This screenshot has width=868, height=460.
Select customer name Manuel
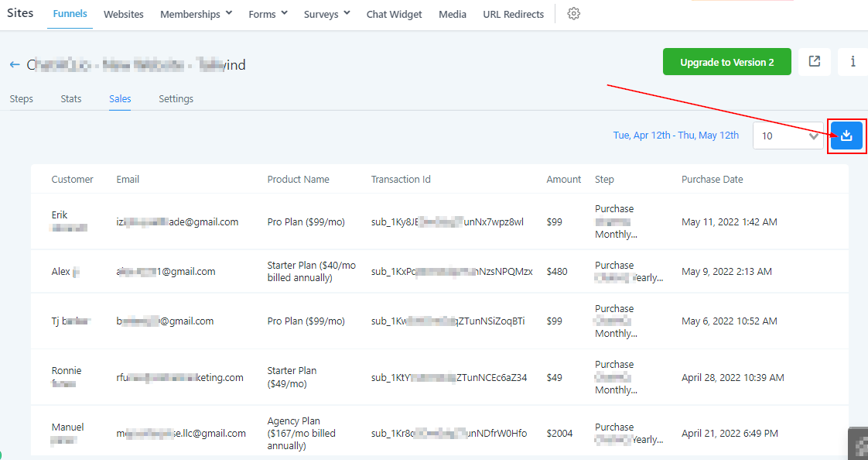pyautogui.click(x=67, y=427)
